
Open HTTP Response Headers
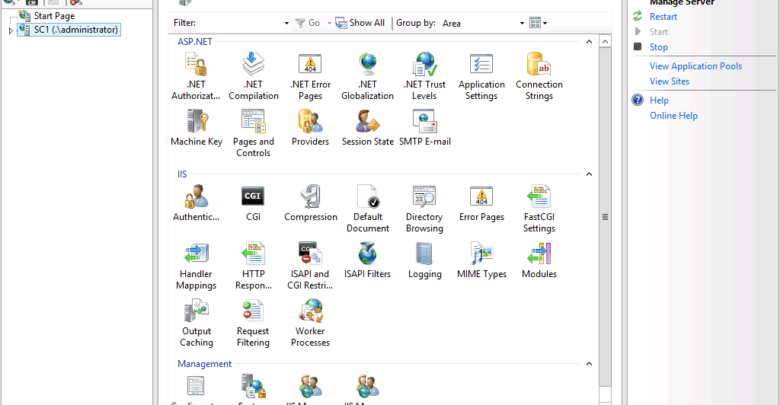click(x=253, y=266)
